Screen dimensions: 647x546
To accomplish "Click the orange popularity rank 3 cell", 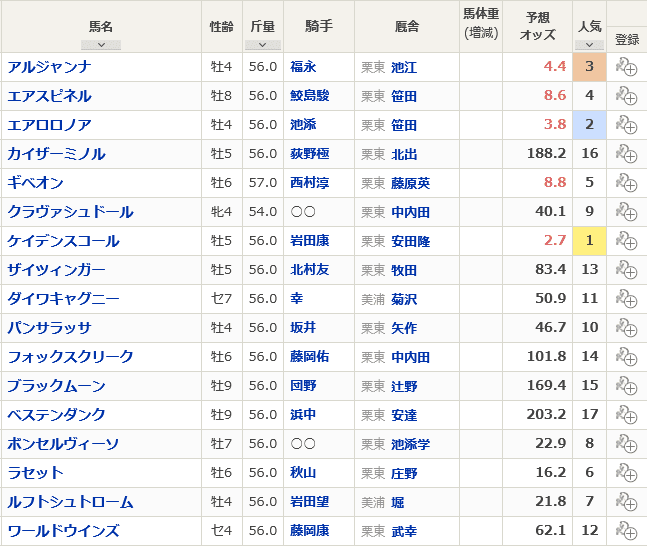I will 589,67.
